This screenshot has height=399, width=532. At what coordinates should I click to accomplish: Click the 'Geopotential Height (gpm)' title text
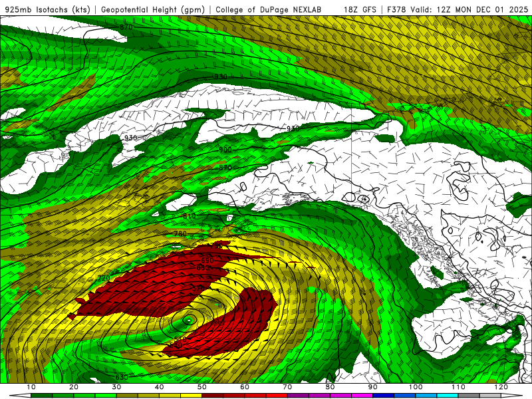(x=153, y=9)
